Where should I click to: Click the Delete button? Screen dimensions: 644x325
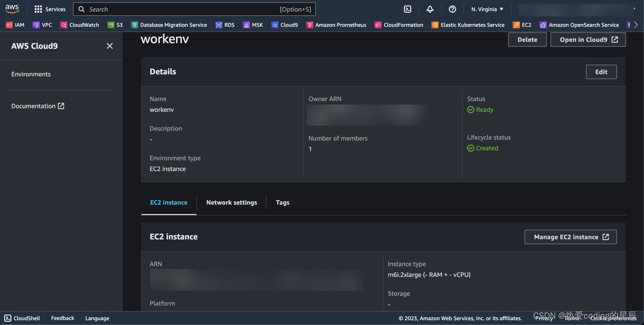pos(527,40)
